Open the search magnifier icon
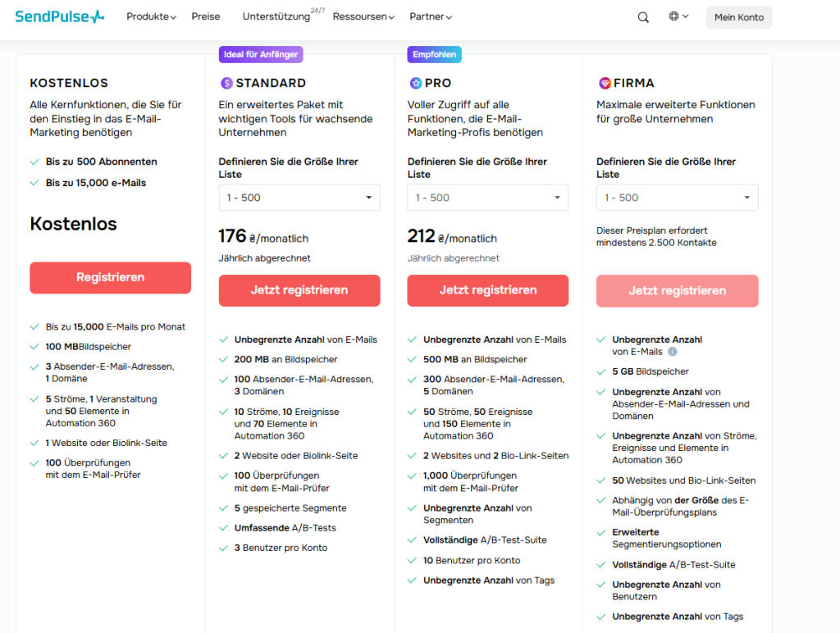Viewport: 840px width, 633px height. point(643,16)
